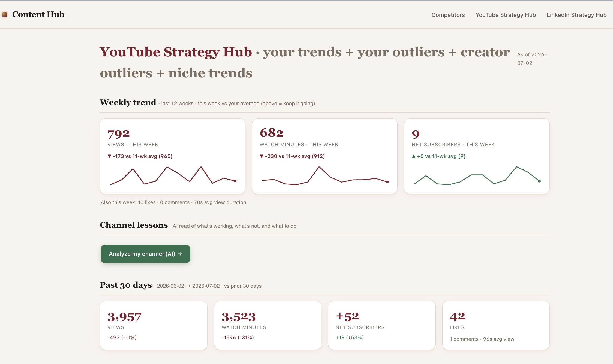Click '+0 vs 11-wk avg (9)' text
The width and height of the screenshot is (613, 364).
pos(438,156)
